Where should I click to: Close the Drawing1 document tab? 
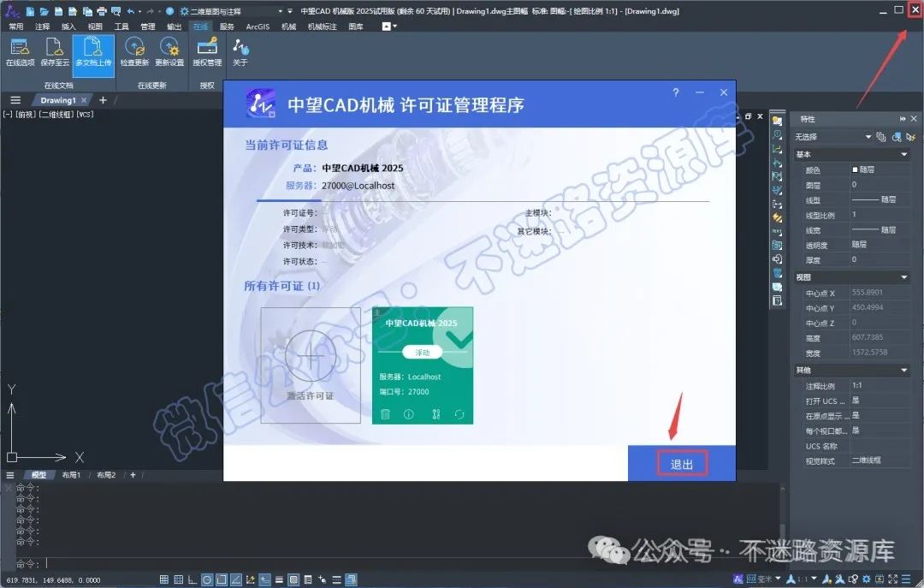84,100
